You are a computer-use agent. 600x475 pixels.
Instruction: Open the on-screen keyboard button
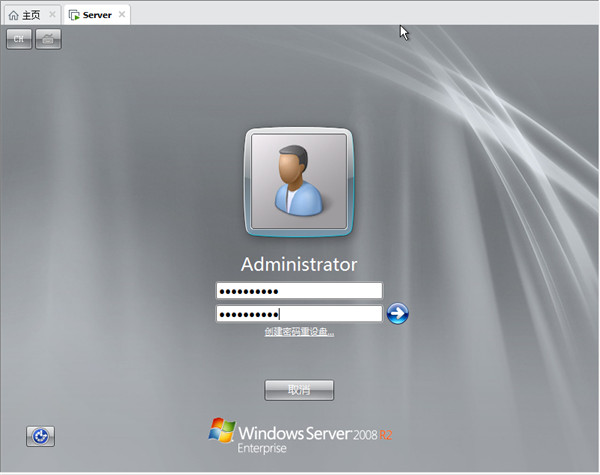(x=48, y=39)
